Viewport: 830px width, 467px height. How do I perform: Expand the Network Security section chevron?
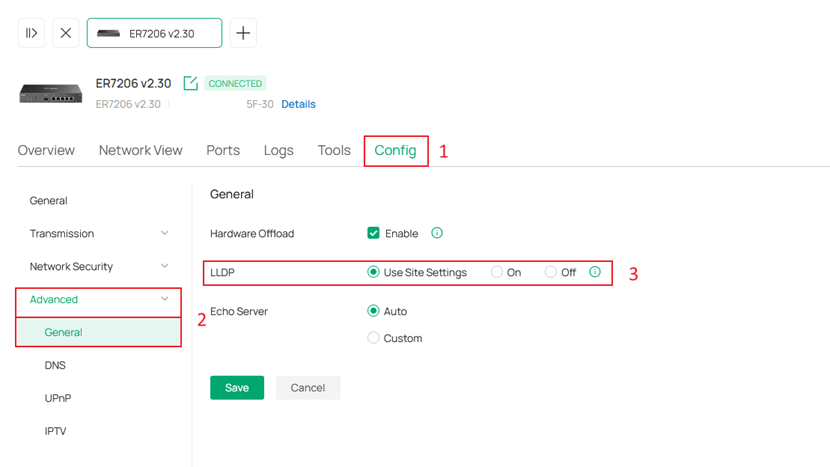pos(165,266)
